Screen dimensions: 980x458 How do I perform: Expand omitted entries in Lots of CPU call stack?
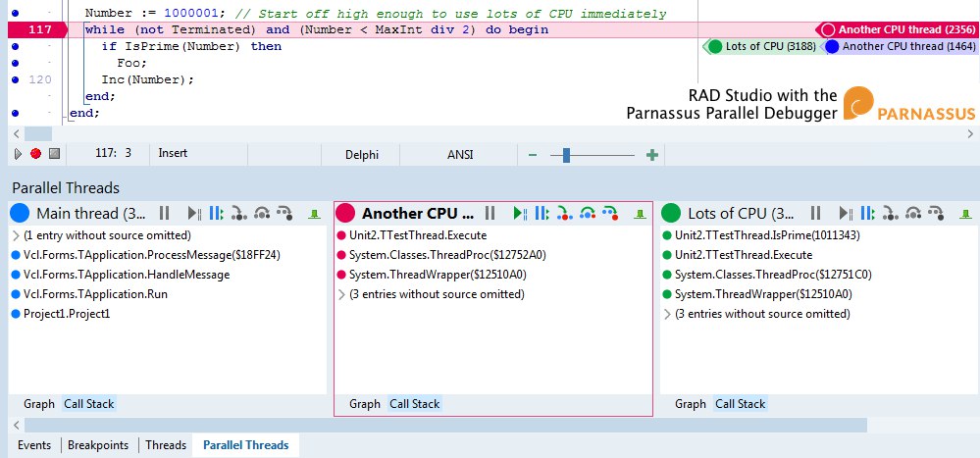pos(667,314)
